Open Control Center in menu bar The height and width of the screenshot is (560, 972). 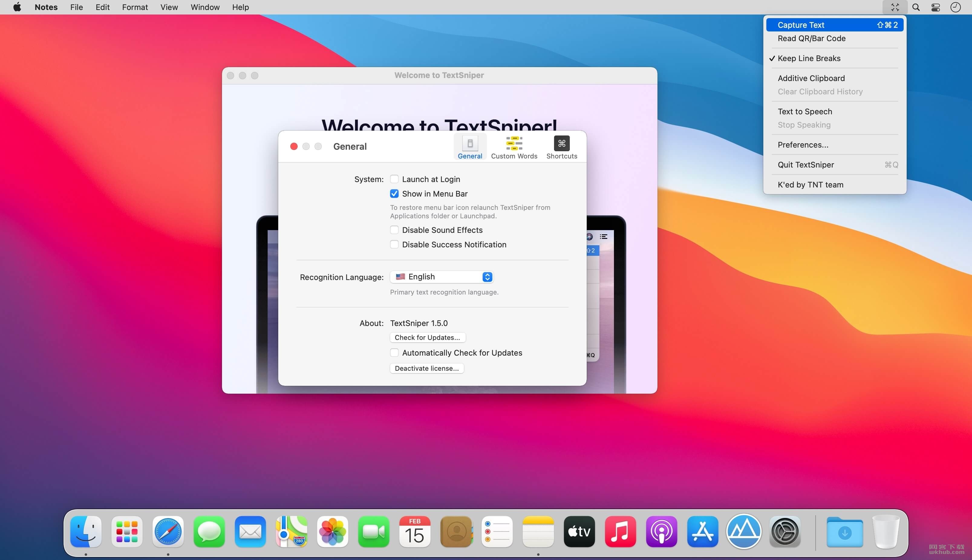pos(935,7)
